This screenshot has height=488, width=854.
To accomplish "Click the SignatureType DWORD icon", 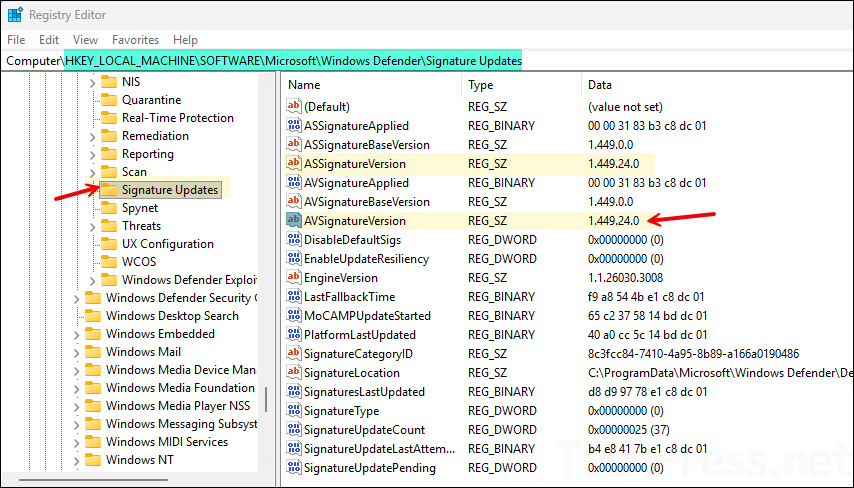I will [x=294, y=411].
